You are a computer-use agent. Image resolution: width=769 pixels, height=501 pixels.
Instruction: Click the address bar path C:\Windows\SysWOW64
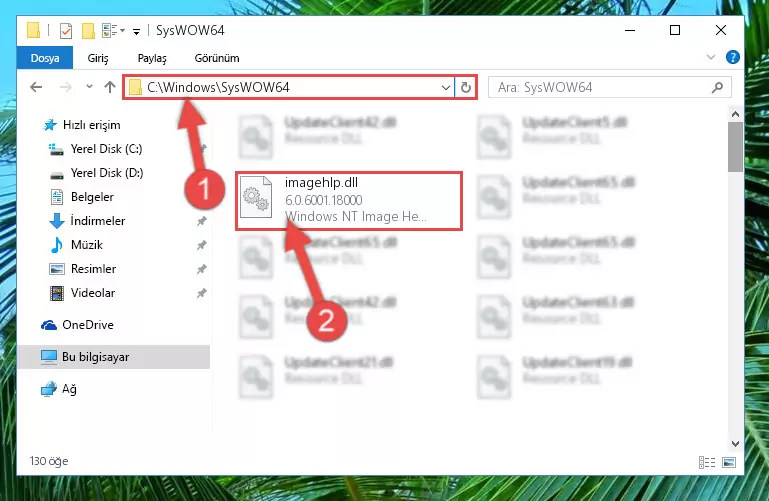click(218, 87)
